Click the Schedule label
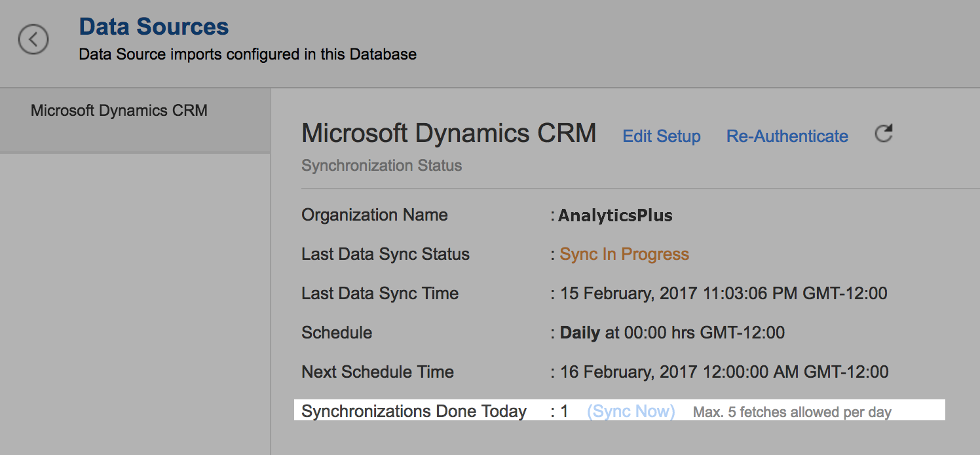 tap(337, 333)
